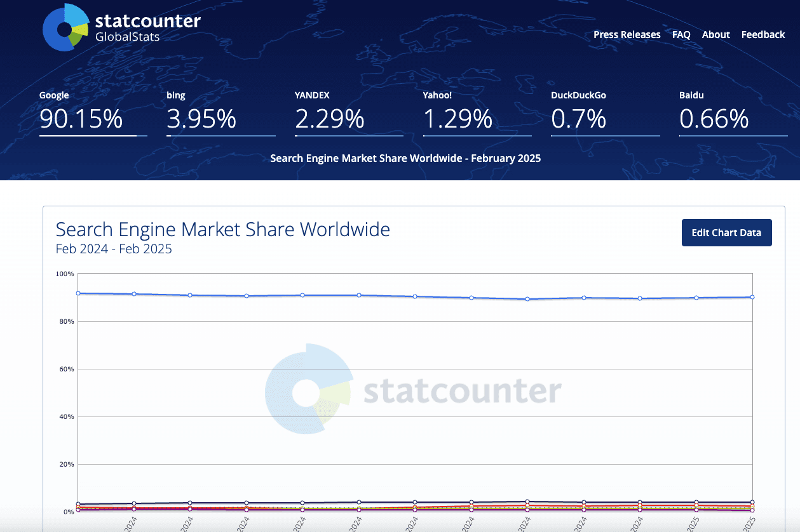Image resolution: width=800 pixels, height=532 pixels.
Task: Go to the FAQ link
Action: [681, 35]
